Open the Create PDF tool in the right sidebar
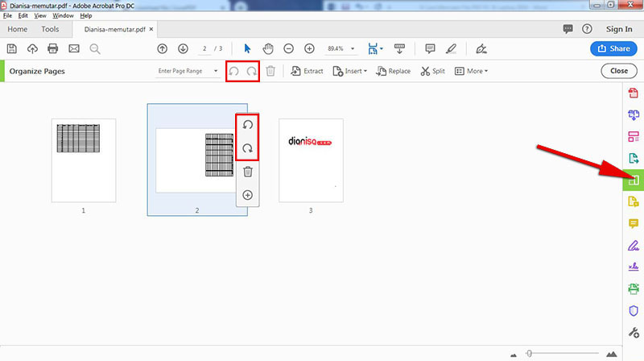The width and height of the screenshot is (644, 361). (x=633, y=93)
